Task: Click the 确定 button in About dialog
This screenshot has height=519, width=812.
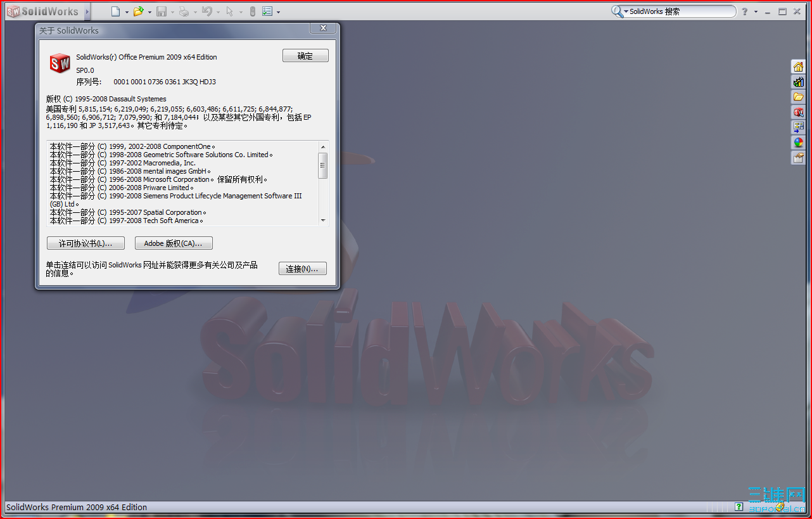Action: click(x=305, y=56)
